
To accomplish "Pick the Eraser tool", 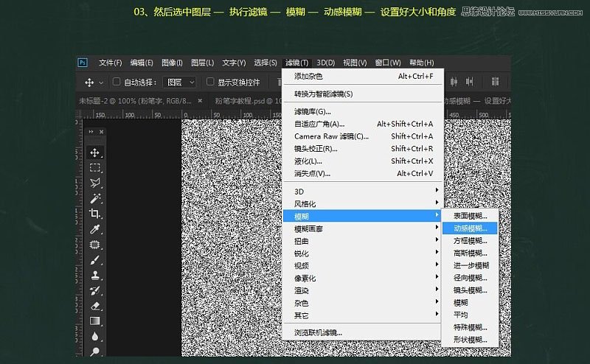I will click(x=95, y=305).
